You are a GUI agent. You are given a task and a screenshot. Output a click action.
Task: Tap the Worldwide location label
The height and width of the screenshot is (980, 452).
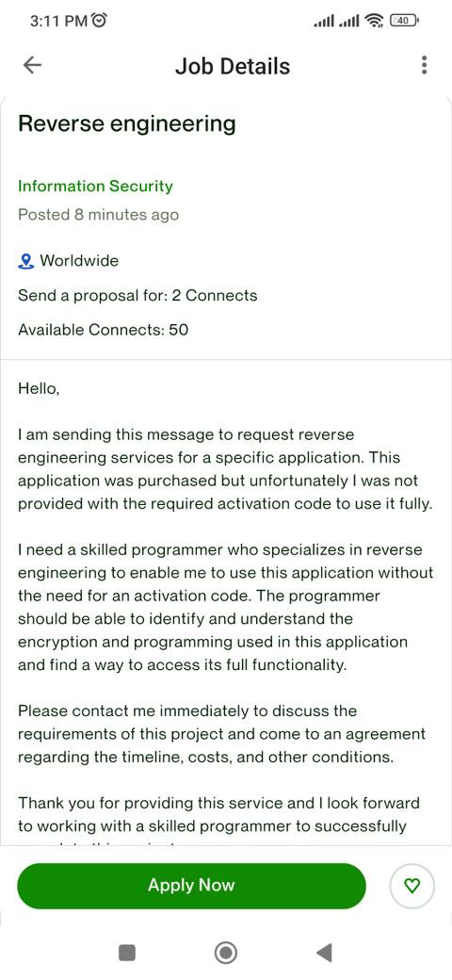(x=79, y=261)
